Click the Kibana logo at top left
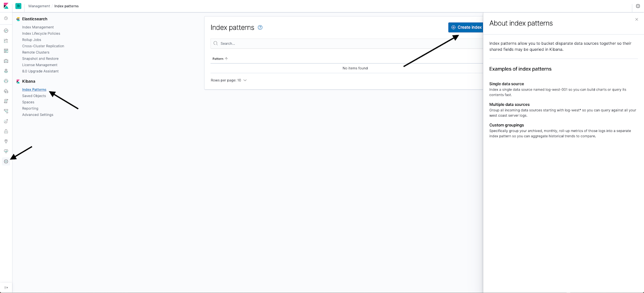This screenshot has width=644, height=293. coord(6,6)
